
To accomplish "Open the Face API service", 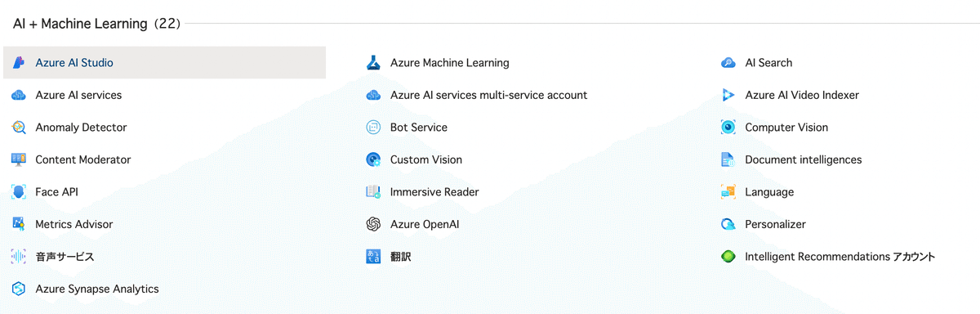I will coord(56,192).
